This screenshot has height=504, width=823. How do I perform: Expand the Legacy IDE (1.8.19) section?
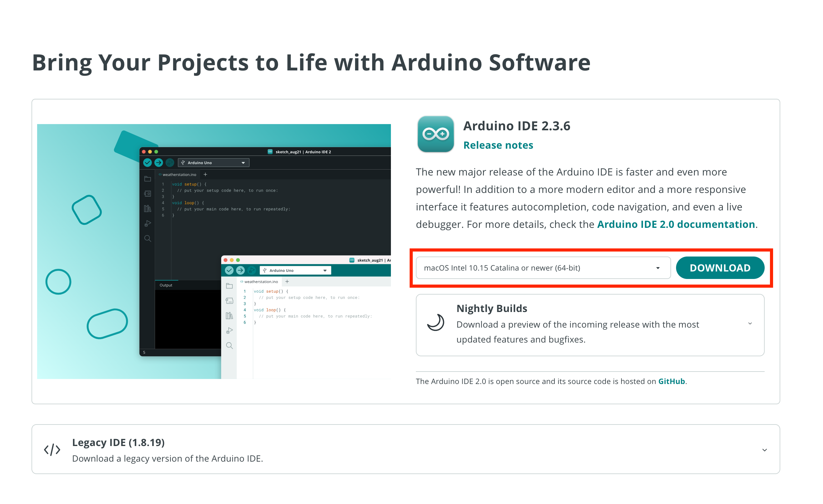click(764, 450)
